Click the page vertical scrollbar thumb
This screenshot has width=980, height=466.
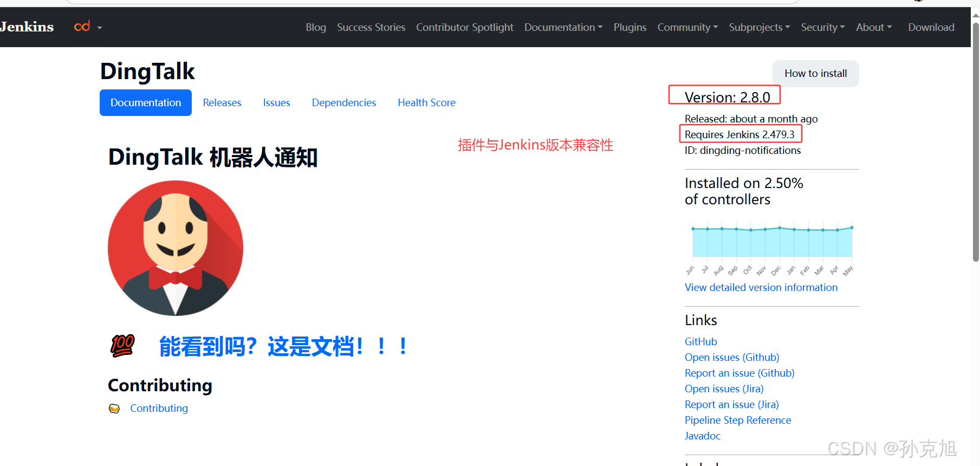pyautogui.click(x=976, y=142)
